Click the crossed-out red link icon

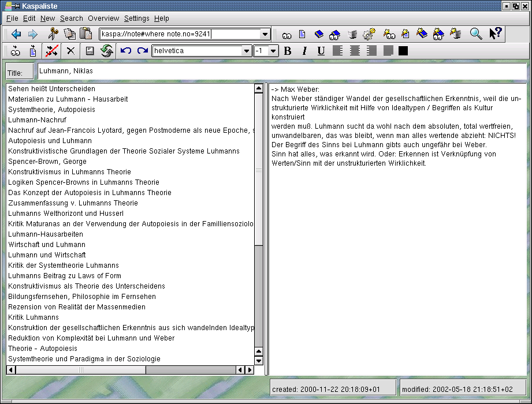click(52, 51)
